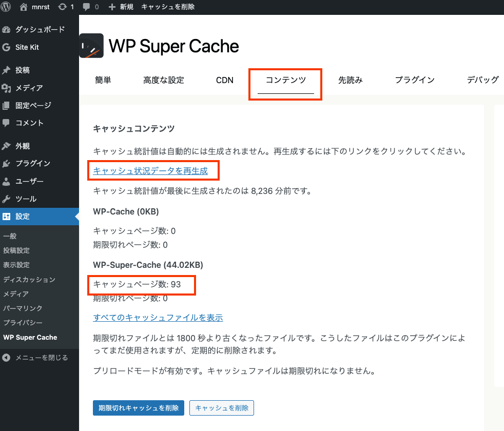The width and height of the screenshot is (504, 431).
Task: Open ユーザー in the sidebar
Action: click(x=29, y=181)
